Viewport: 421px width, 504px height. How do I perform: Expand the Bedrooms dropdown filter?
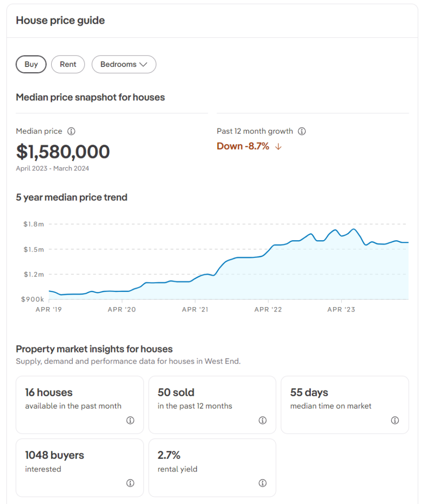point(124,64)
